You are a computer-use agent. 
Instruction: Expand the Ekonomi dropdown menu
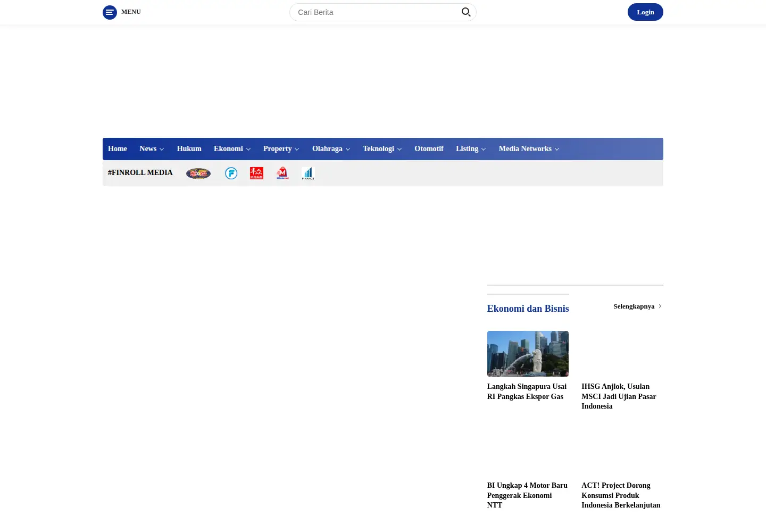(232, 149)
